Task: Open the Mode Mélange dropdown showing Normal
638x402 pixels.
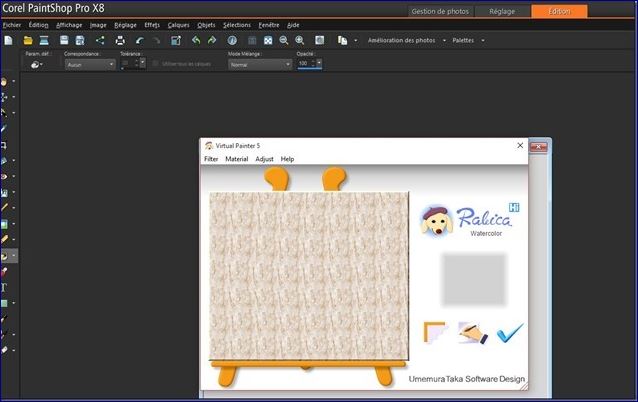Action: click(260, 64)
